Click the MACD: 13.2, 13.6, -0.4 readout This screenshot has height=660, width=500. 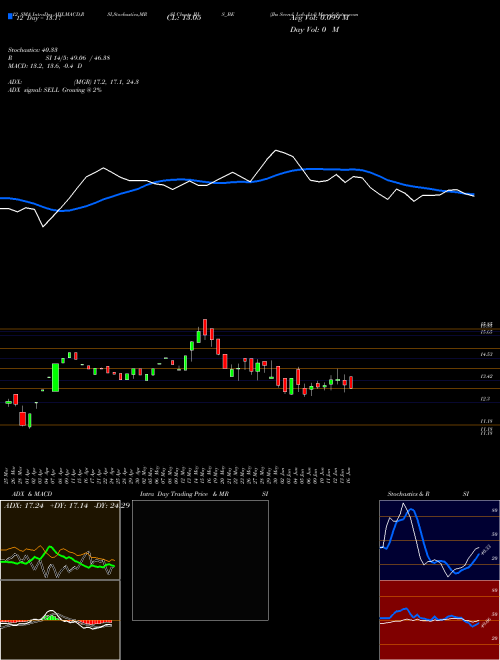pyautogui.click(x=45, y=66)
